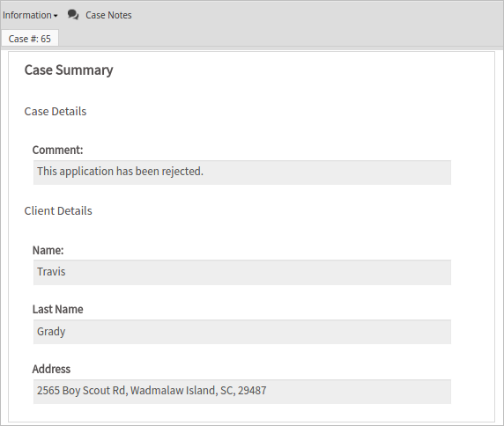
Task: Click the Address field with Boy Scout Rd
Action: [x=242, y=392]
